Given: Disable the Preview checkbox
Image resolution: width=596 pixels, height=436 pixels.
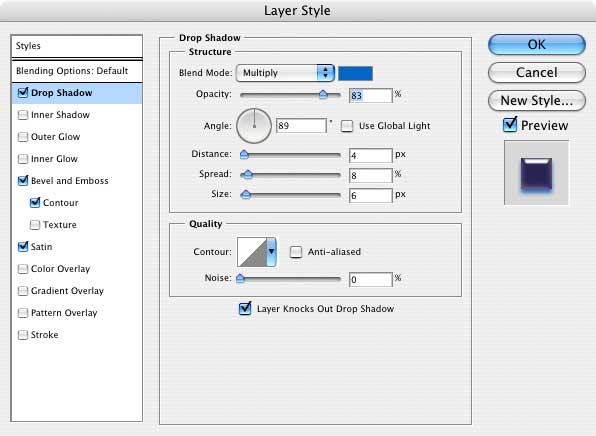Looking at the screenshot, I should click(510, 125).
